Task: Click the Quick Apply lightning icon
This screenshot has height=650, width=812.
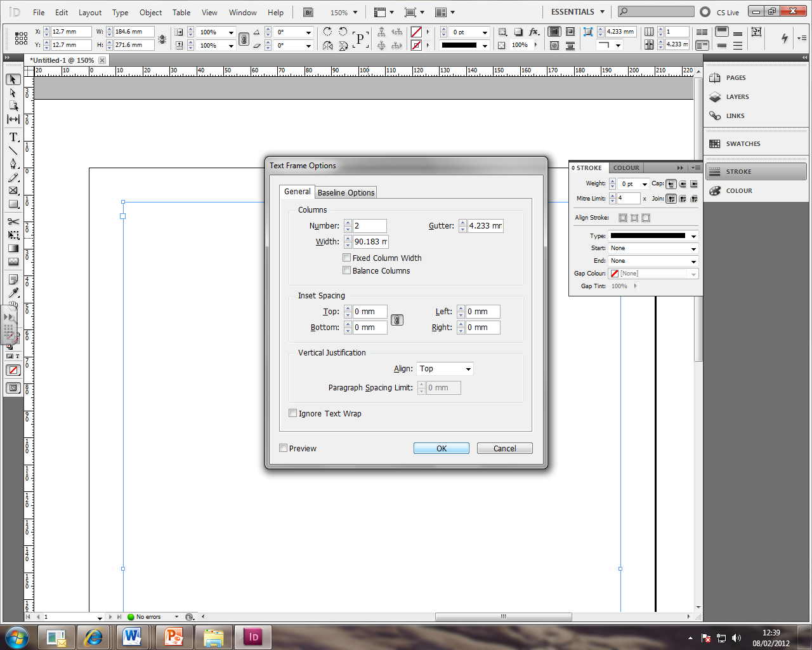Action: point(785,38)
